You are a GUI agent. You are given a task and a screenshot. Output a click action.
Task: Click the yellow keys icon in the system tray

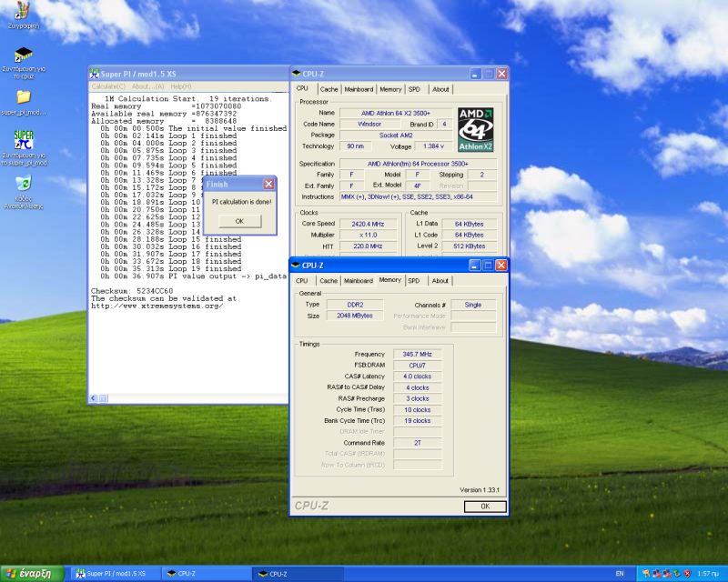646,574
